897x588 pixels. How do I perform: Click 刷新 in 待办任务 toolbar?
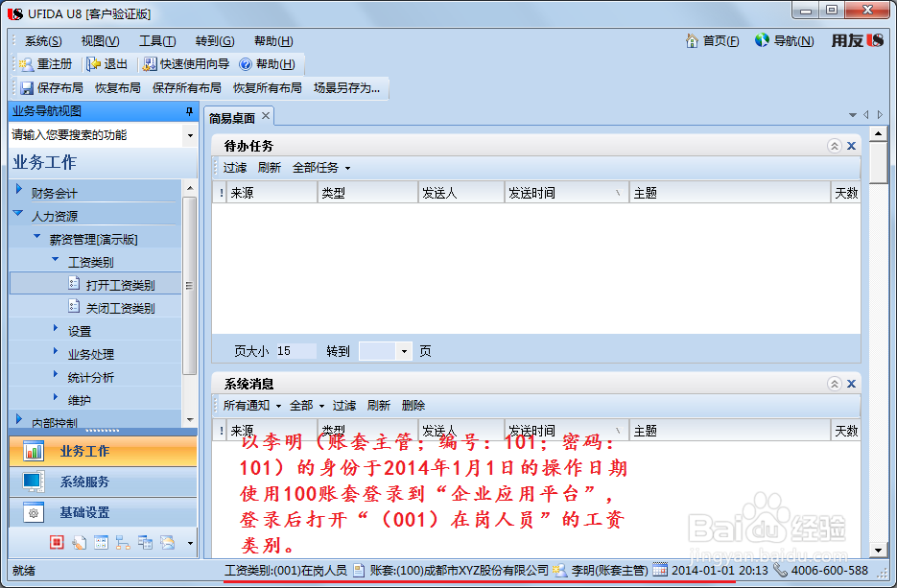pyautogui.click(x=269, y=168)
